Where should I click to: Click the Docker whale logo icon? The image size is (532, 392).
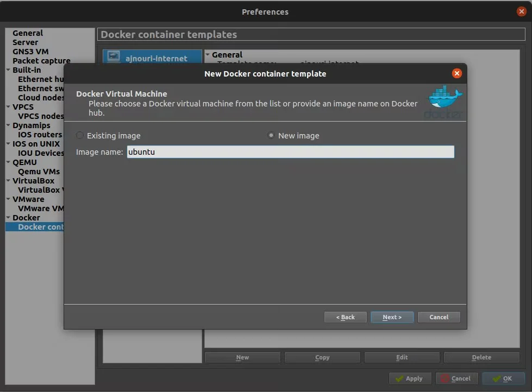[x=445, y=101]
